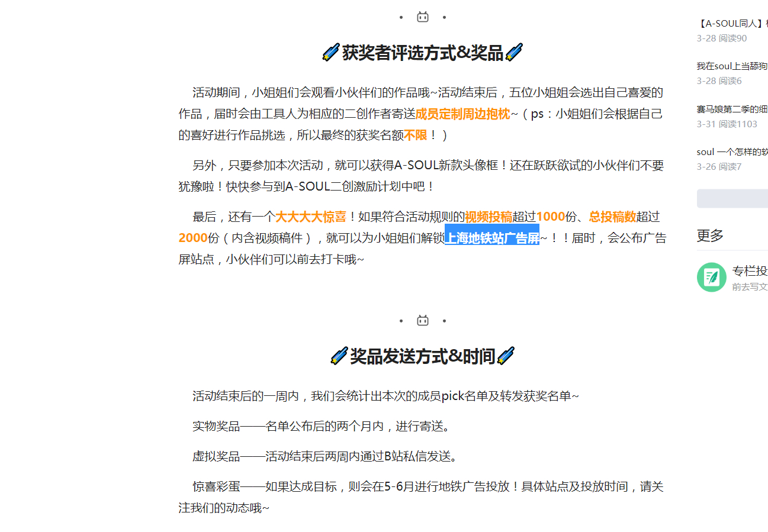
Task: Click the pen emoji before 获奖者评选方式&奖品
Action: click(331, 53)
